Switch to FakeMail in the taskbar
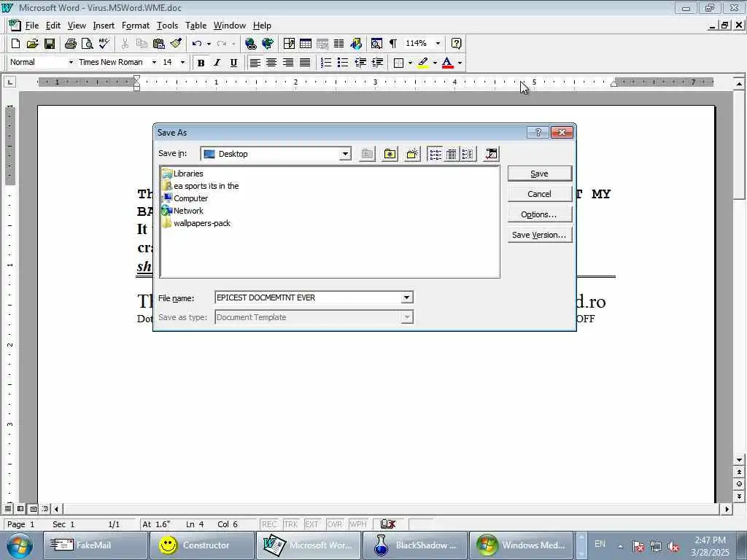This screenshot has height=560, width=747. [x=96, y=545]
